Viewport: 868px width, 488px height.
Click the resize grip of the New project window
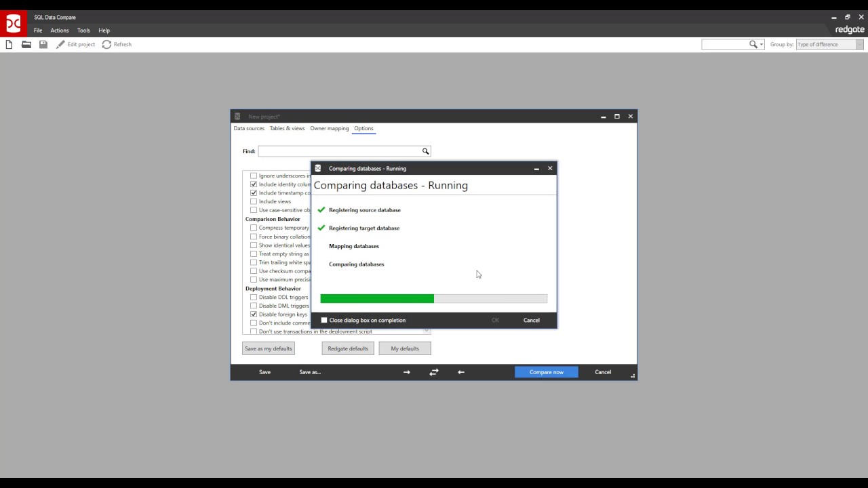(633, 376)
